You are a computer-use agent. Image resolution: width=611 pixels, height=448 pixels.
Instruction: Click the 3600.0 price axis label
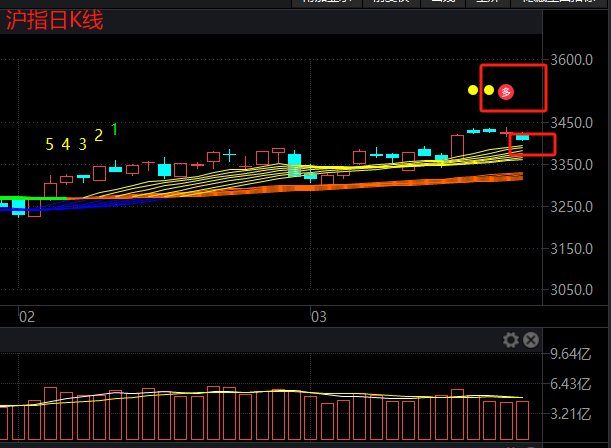click(x=574, y=59)
